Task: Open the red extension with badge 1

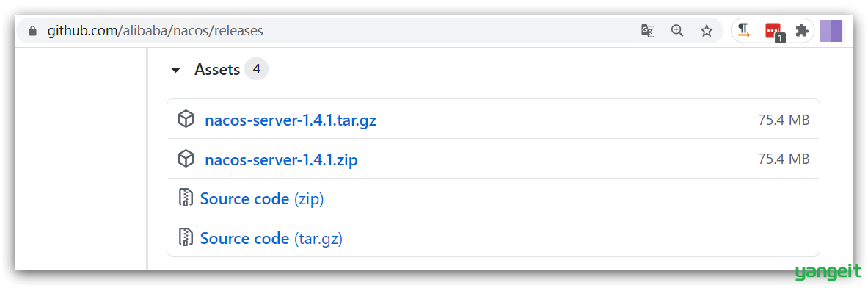Action: click(x=774, y=32)
